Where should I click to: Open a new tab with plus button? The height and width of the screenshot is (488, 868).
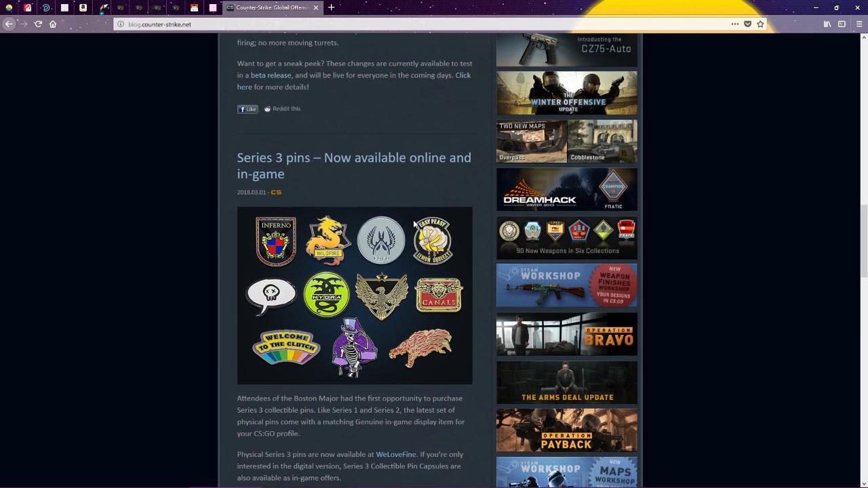pos(331,7)
